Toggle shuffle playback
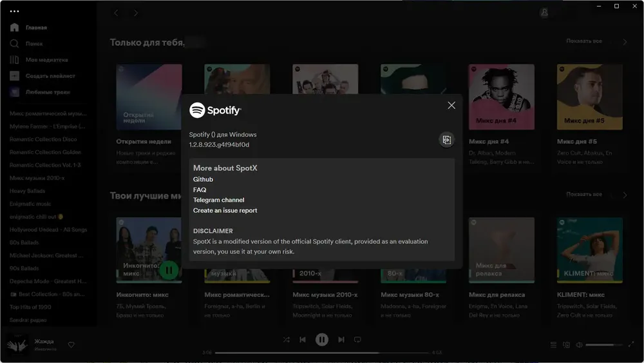The image size is (644, 363). (x=287, y=340)
